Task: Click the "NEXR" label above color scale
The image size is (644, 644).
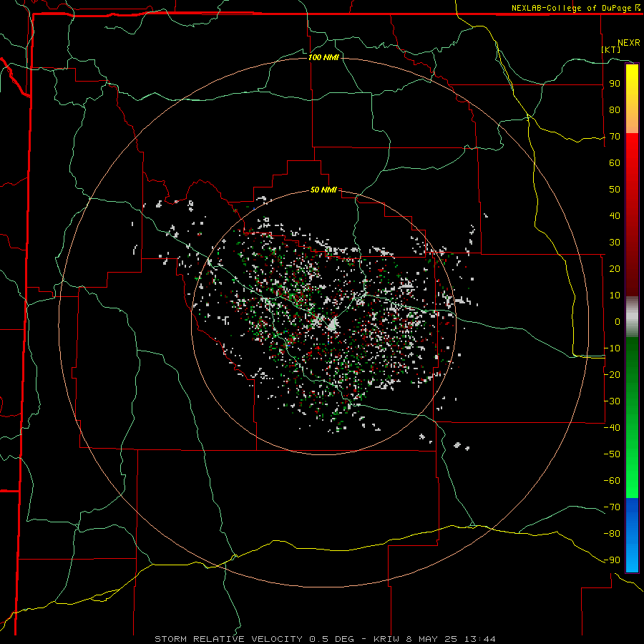Action: pos(629,43)
